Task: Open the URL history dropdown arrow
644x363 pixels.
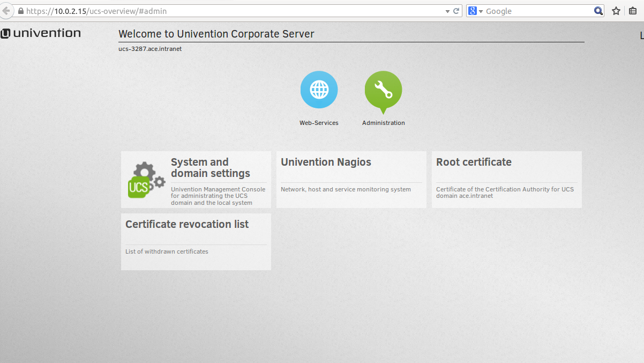Action: pyautogui.click(x=447, y=11)
